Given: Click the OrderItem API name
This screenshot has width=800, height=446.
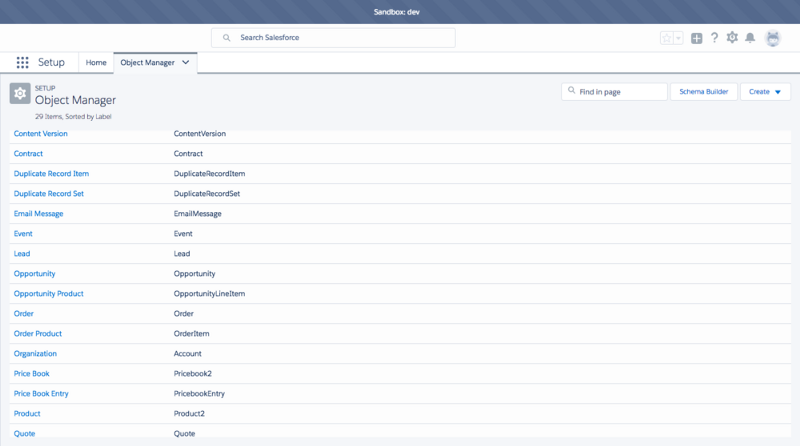Looking at the screenshot, I should [191, 333].
